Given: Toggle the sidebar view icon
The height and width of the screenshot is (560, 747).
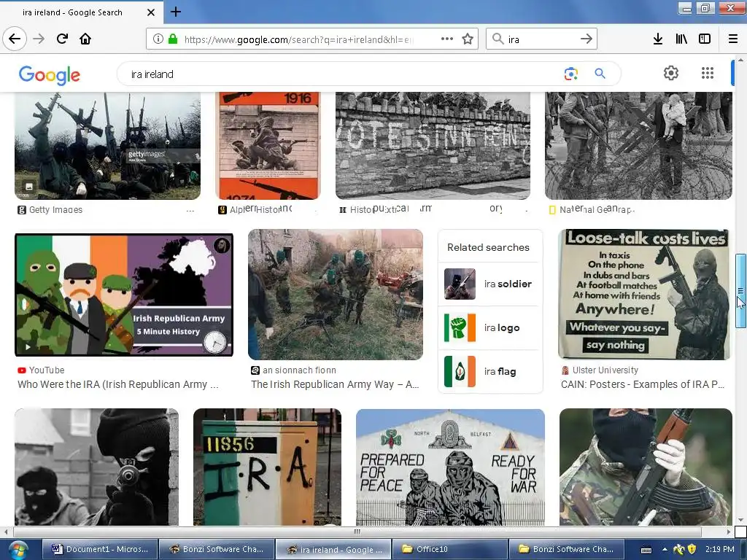Looking at the screenshot, I should pos(705,39).
